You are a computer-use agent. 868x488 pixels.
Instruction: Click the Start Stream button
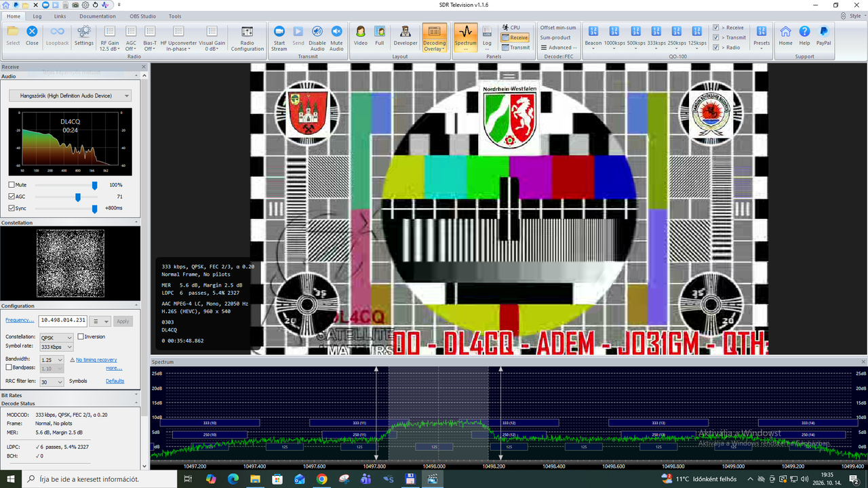click(x=279, y=39)
